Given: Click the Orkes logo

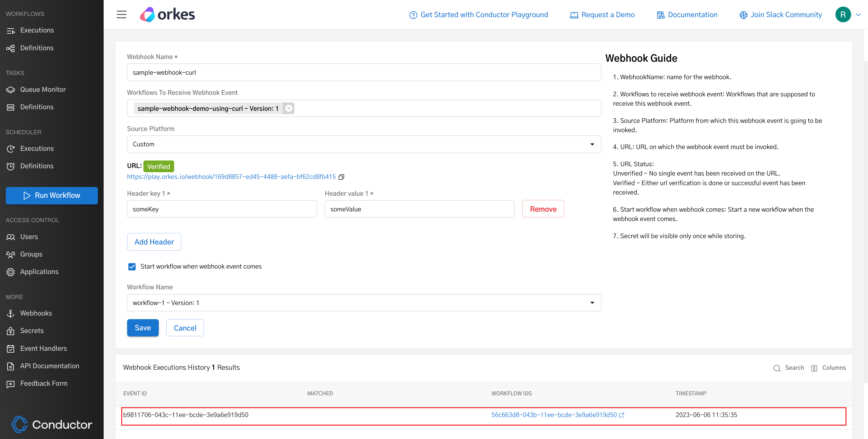Looking at the screenshot, I should point(168,14).
